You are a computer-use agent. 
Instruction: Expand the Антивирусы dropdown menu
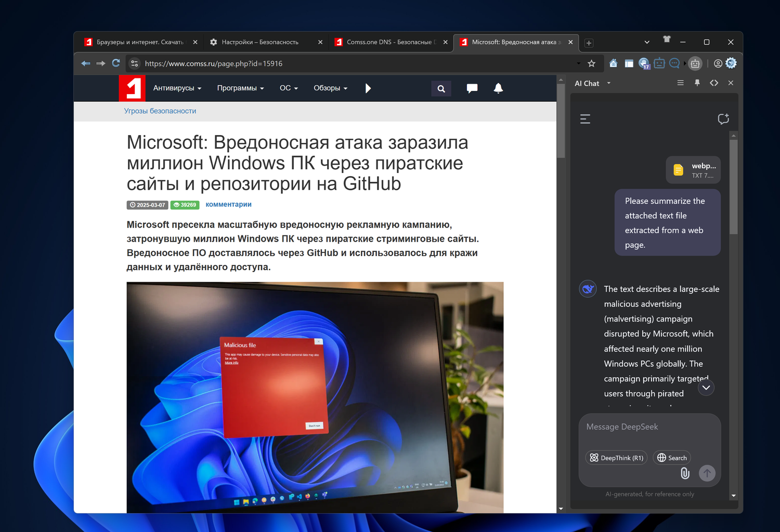pyautogui.click(x=177, y=88)
